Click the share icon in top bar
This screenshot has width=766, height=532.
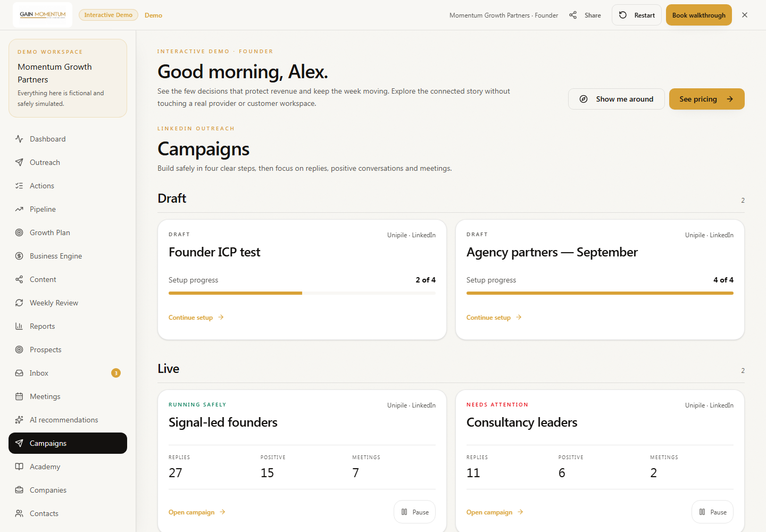[x=573, y=15]
